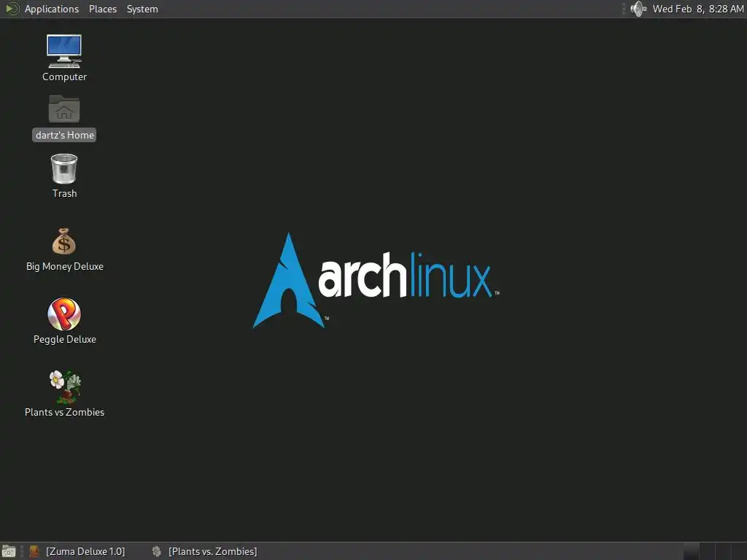Click the Peggle Deluxe label text

tap(65, 340)
